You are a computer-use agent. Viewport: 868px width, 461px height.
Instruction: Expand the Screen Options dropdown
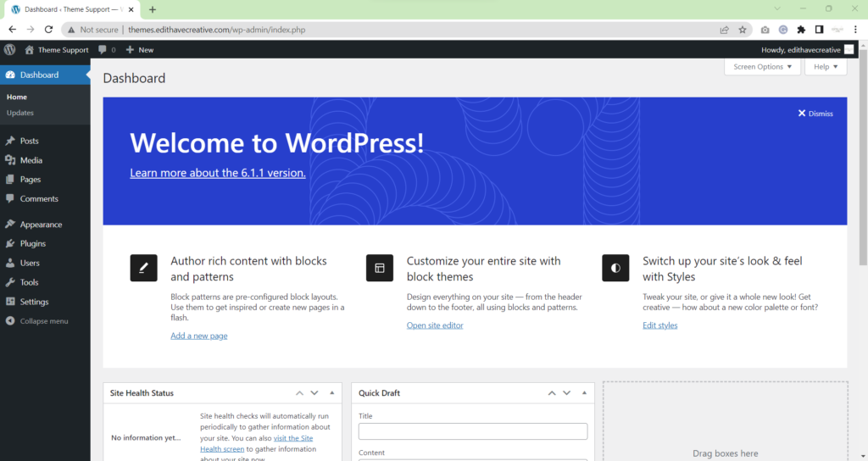[762, 67]
